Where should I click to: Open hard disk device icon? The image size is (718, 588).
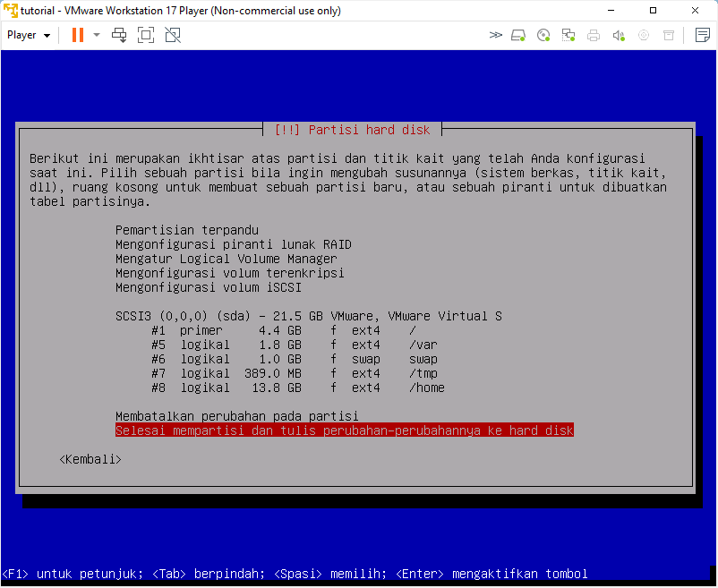pos(518,35)
